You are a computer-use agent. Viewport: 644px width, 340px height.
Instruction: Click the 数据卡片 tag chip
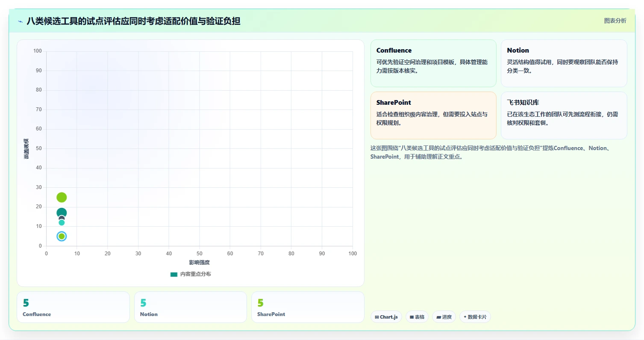(x=475, y=317)
